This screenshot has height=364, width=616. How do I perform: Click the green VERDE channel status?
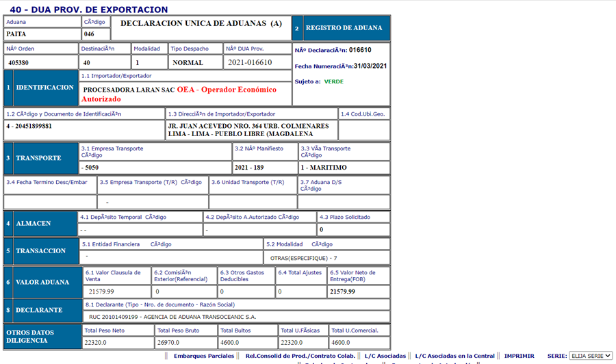pos(333,81)
